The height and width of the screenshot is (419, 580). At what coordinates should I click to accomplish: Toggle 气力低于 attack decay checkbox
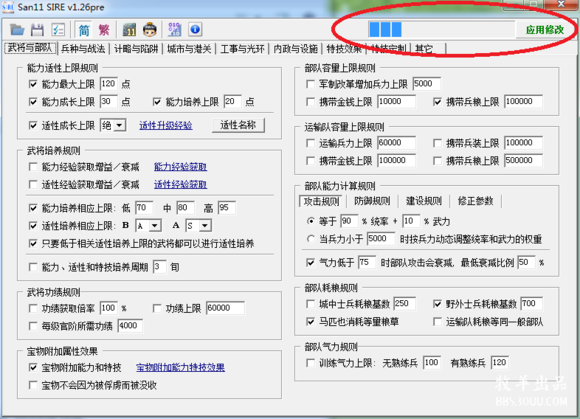[310, 263]
